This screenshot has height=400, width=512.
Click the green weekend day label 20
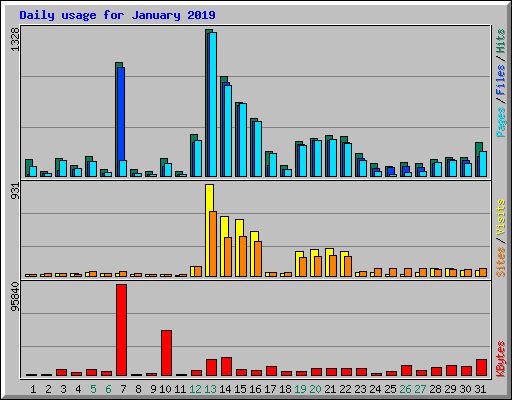pyautogui.click(x=315, y=389)
